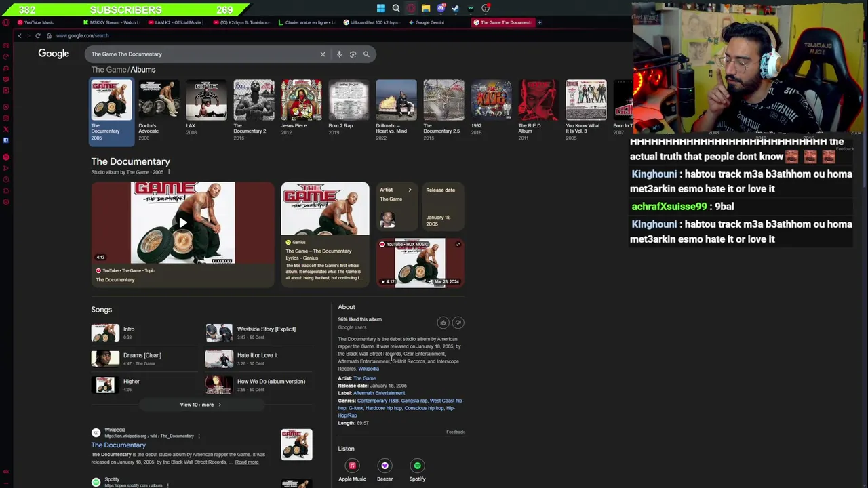Click The Game breadcrumb above albums

coord(108,70)
